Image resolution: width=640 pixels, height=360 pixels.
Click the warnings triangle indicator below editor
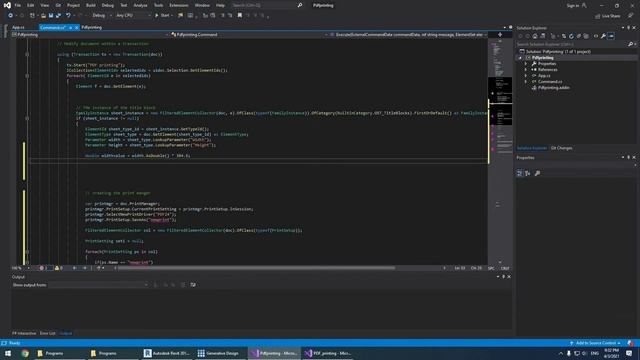click(x=59, y=268)
